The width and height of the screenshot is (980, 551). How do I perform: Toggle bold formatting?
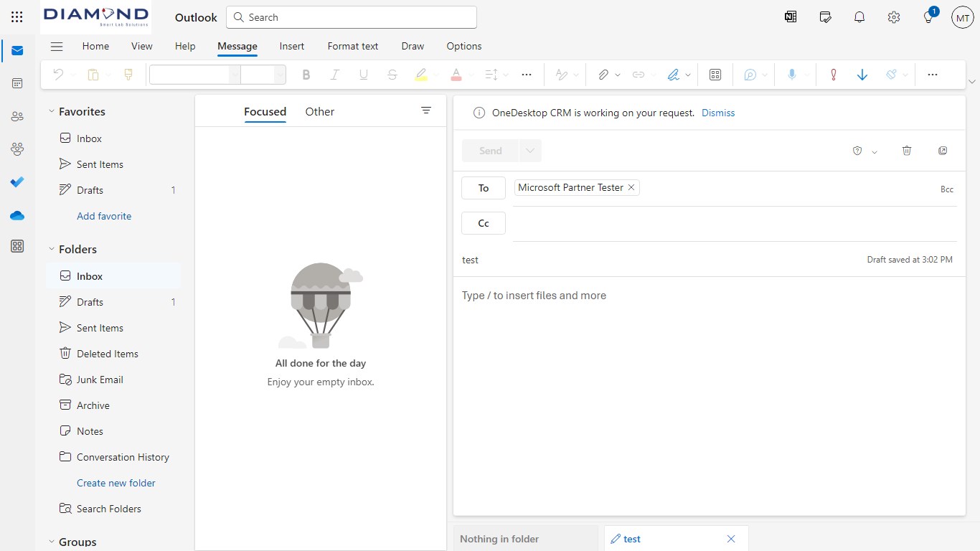[306, 75]
